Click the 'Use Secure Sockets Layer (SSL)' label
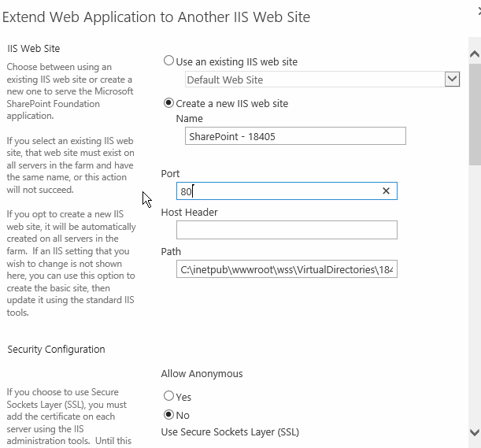481x448 pixels. click(x=230, y=432)
